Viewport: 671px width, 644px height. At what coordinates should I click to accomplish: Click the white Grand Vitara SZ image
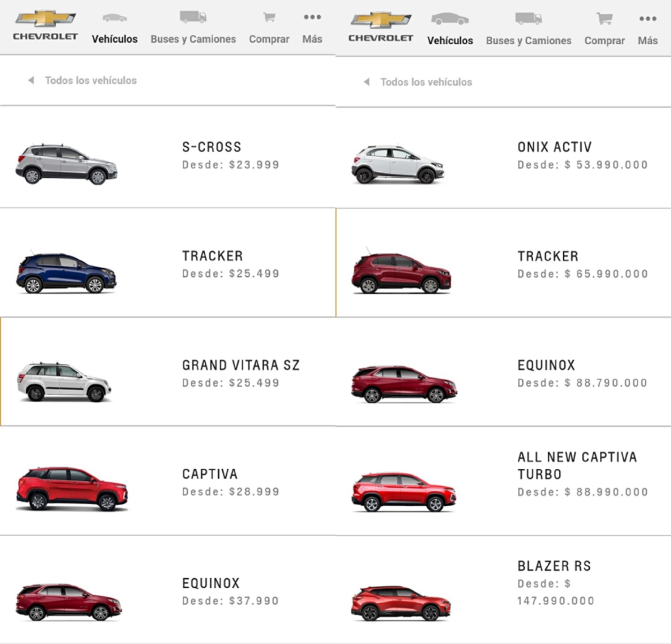tap(64, 381)
